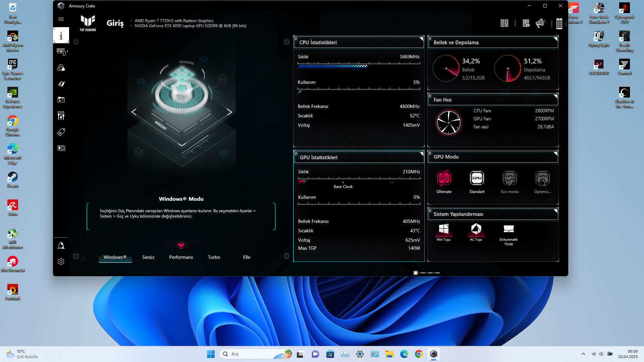The height and width of the screenshot is (362, 644).
Task: Expand the hamburger menu in sidebar
Action: 61,19
